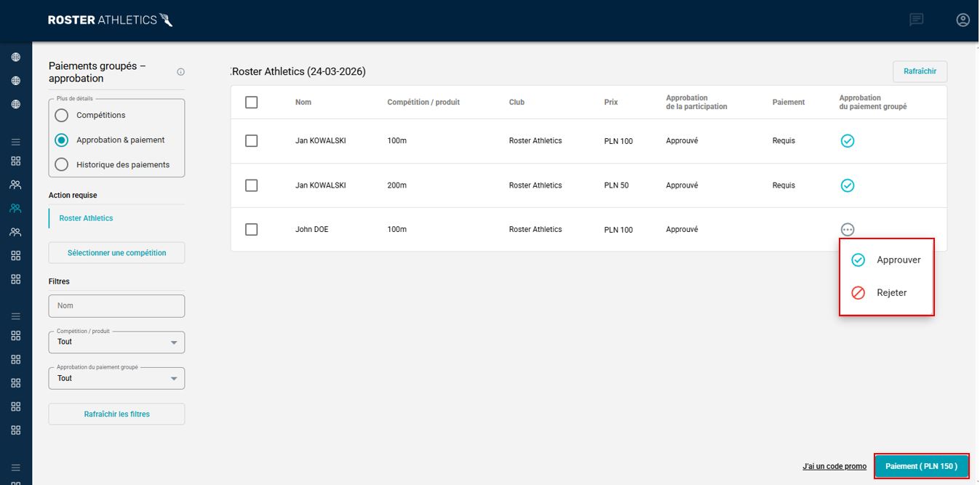Choose Rejeter from the popup menu
The image size is (980, 485).
[x=886, y=292]
